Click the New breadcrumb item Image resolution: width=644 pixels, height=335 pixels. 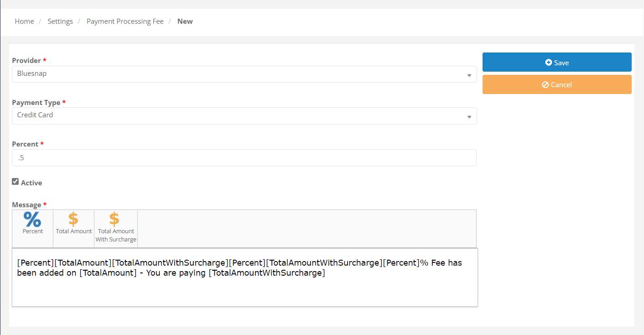[185, 21]
